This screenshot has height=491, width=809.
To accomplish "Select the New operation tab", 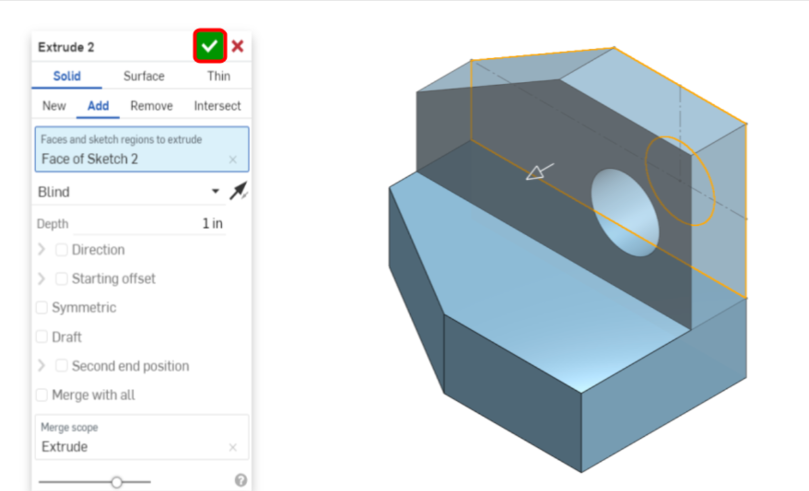I will pyautogui.click(x=54, y=106).
